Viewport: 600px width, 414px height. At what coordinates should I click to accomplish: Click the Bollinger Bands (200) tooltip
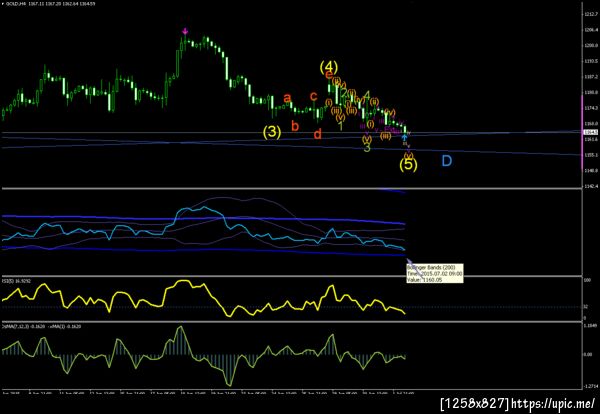point(435,273)
